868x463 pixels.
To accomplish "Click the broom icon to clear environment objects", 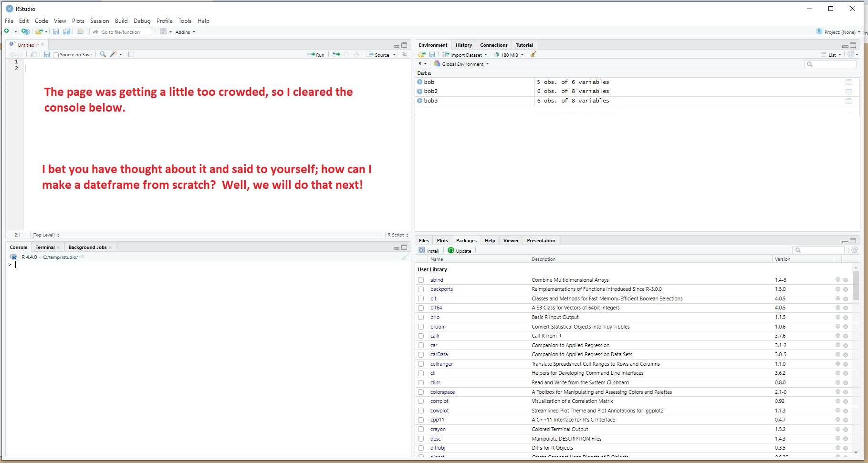I will click(533, 54).
